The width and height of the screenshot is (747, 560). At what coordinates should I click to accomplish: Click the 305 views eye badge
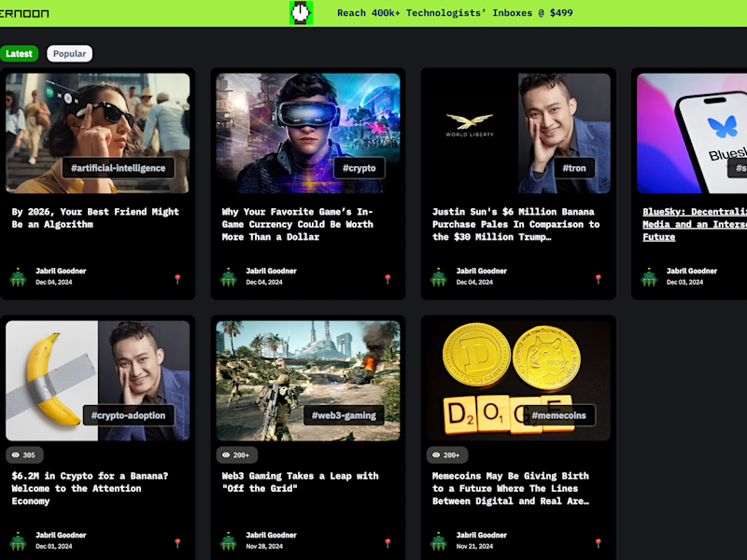[x=24, y=455]
